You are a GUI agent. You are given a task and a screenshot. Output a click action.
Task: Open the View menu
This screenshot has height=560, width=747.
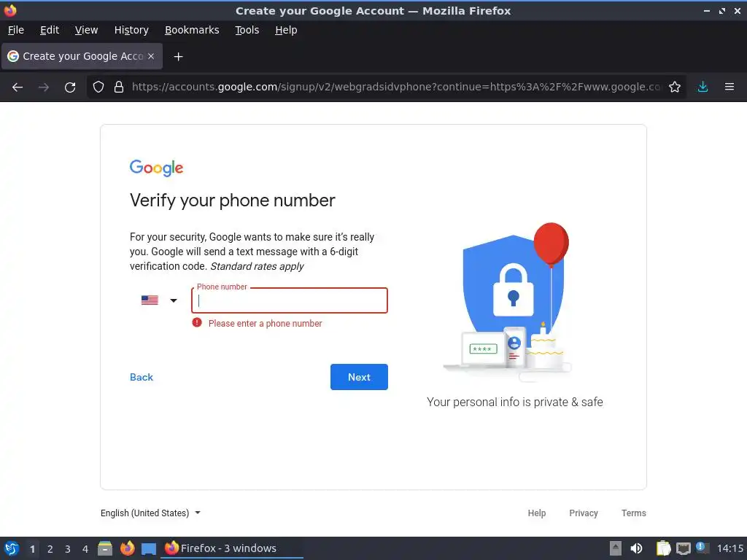86,30
